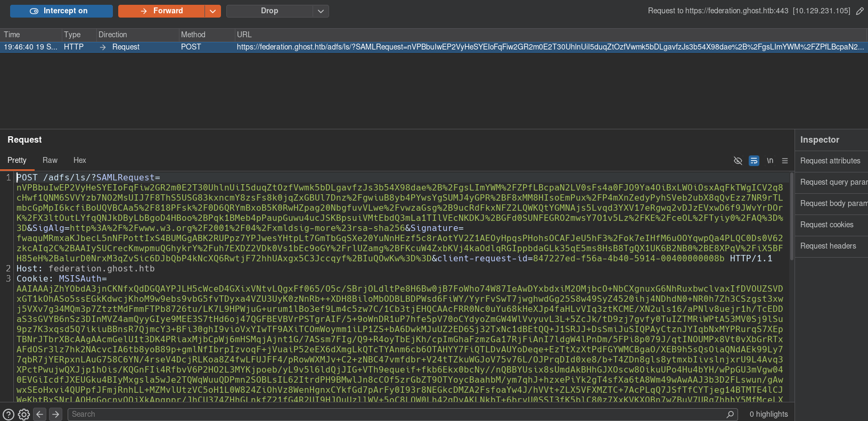
Task: Switch to the Raw view tab
Action: pyautogui.click(x=50, y=160)
